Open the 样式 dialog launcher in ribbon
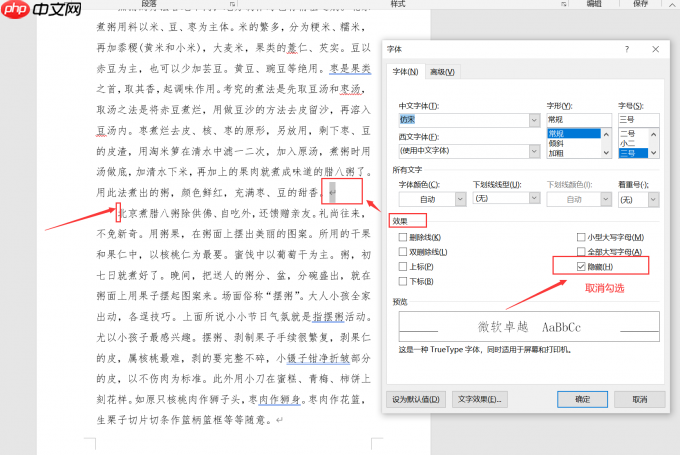The height and width of the screenshot is (455, 680). click(x=563, y=4)
